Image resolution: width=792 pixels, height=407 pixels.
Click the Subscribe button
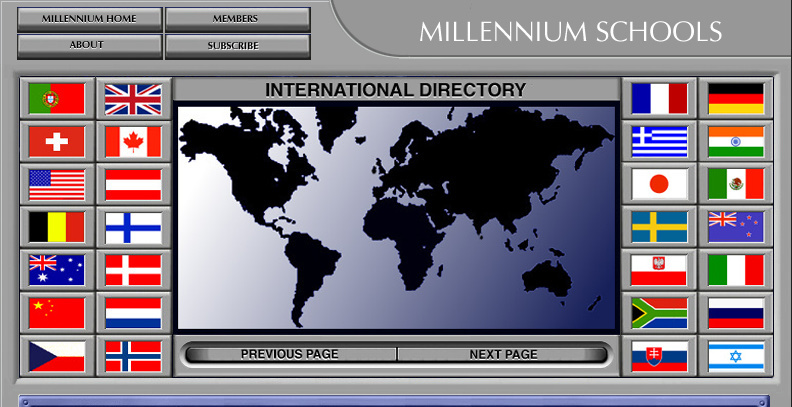[237, 46]
